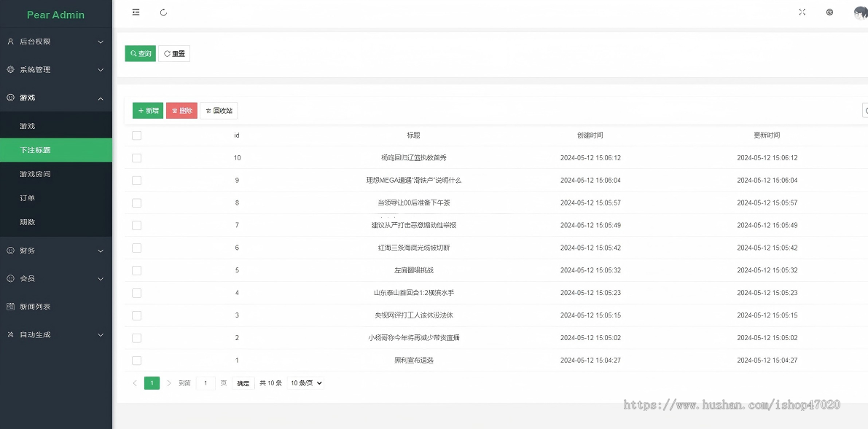Click the id column header
The image size is (868, 429).
tap(237, 135)
